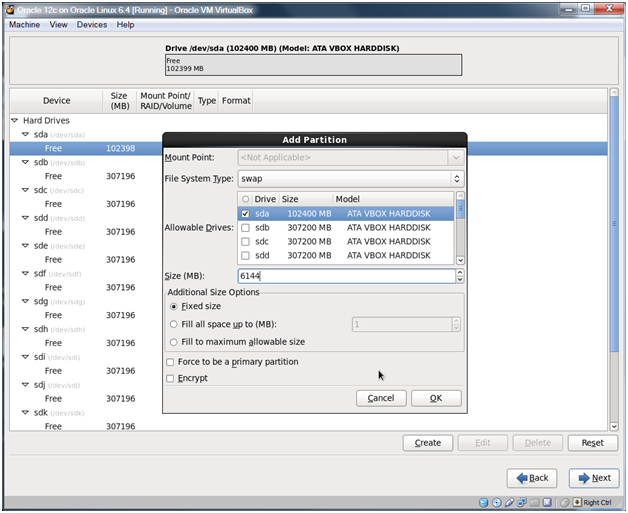
Task: Select Fill to maximum allowable size option
Action: pos(174,342)
